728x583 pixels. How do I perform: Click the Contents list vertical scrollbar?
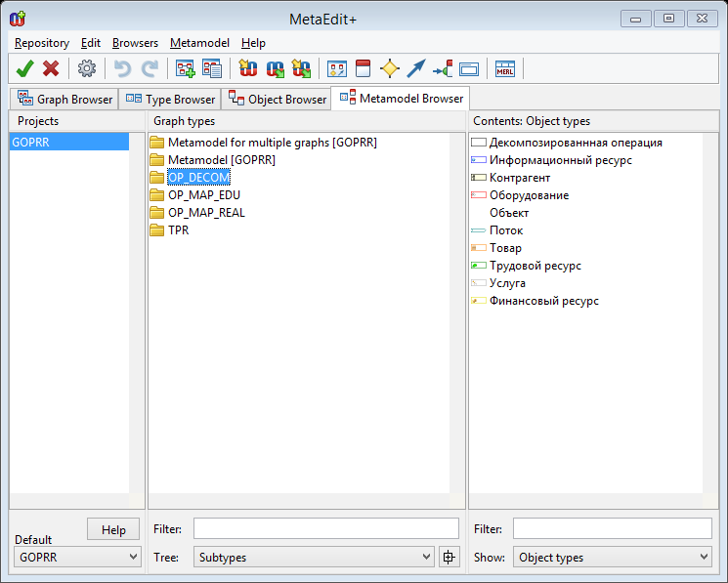click(x=710, y=313)
